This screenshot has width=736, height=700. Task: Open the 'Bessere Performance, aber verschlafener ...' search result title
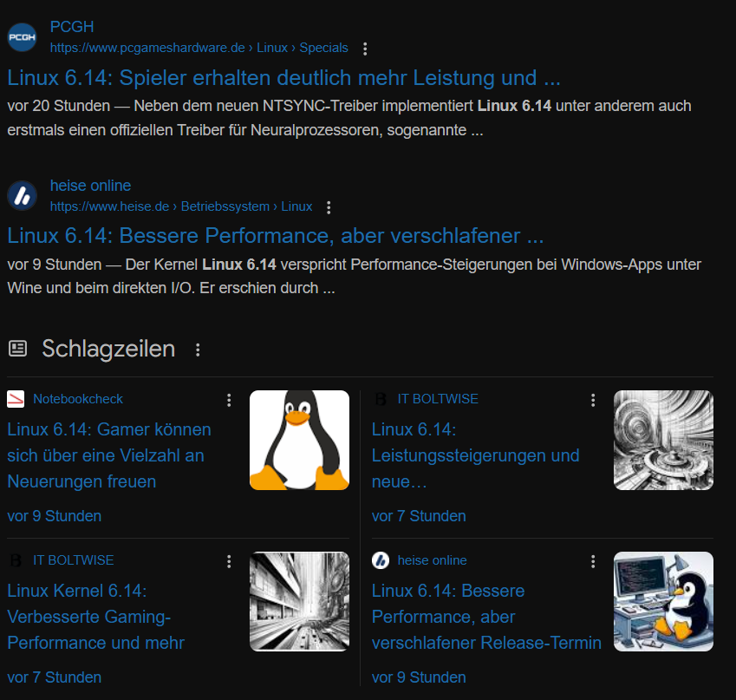coord(276,236)
